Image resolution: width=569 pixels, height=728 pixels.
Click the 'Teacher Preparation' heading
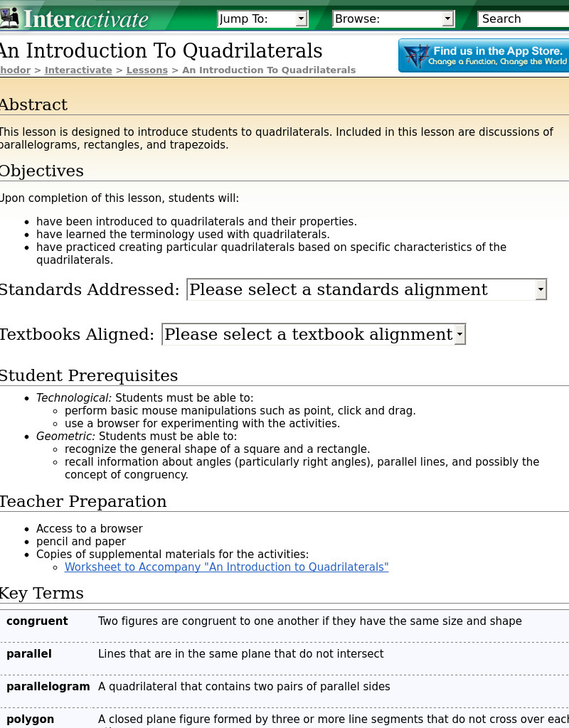(83, 501)
